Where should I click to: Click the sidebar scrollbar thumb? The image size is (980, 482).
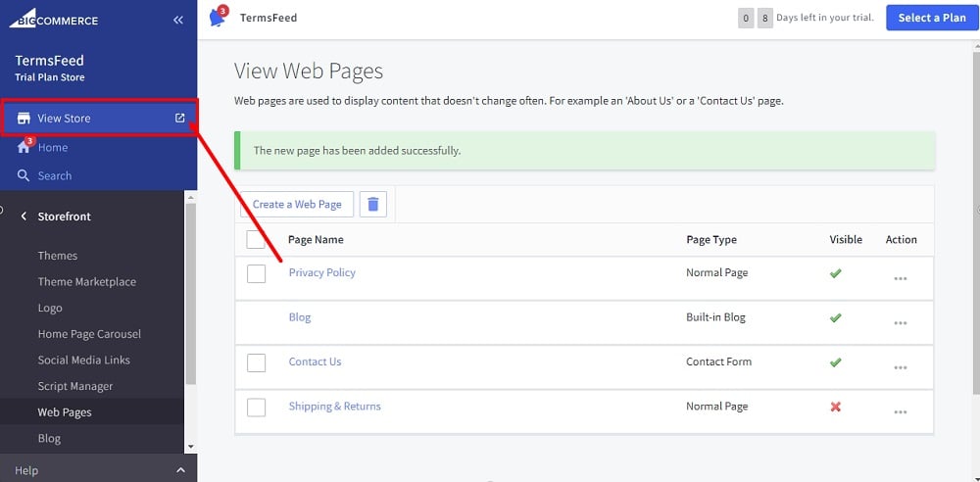click(x=191, y=293)
